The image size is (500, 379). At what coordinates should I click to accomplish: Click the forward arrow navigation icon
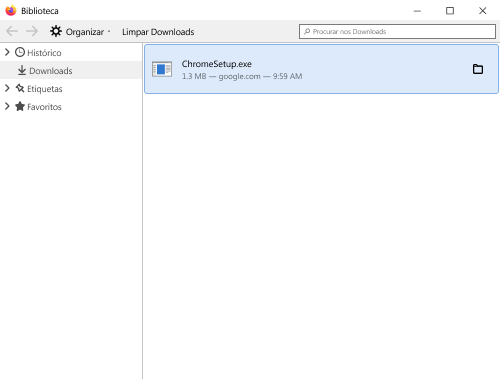point(32,31)
